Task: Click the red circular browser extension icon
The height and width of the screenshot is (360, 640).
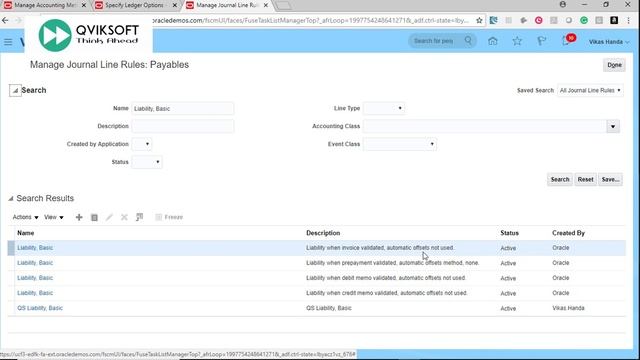Action: pos(539,20)
